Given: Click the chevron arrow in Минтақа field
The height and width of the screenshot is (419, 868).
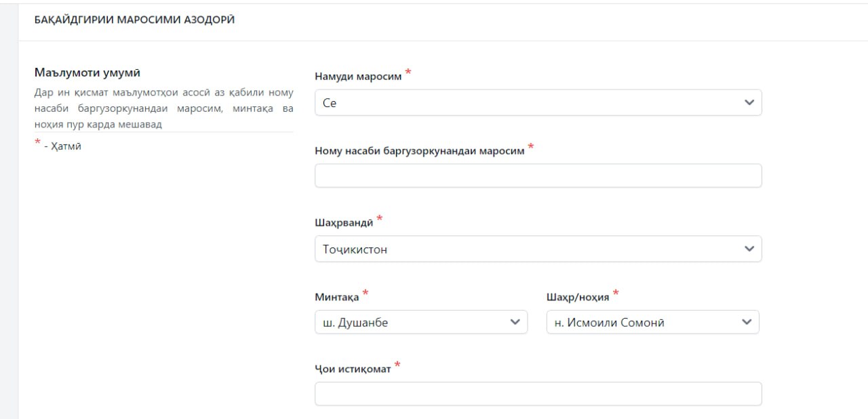Looking at the screenshot, I should tap(514, 323).
